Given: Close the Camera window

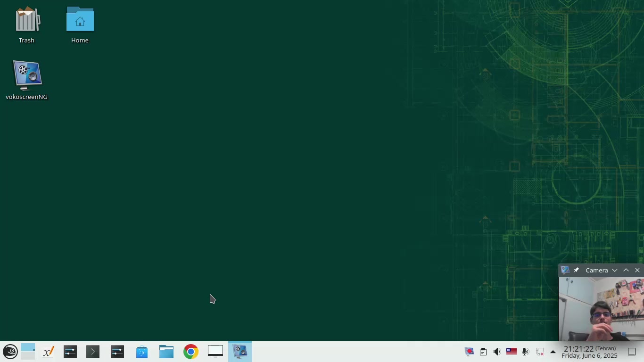Looking at the screenshot, I should [x=637, y=270].
